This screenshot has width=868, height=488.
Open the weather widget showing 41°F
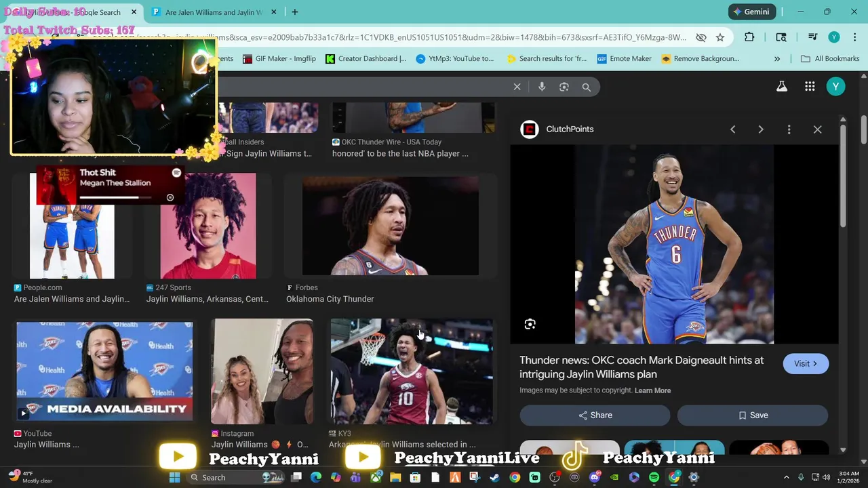[29, 477]
